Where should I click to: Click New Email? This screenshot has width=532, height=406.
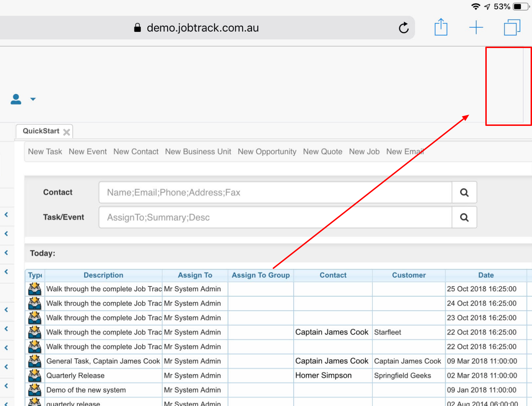pyautogui.click(x=405, y=151)
